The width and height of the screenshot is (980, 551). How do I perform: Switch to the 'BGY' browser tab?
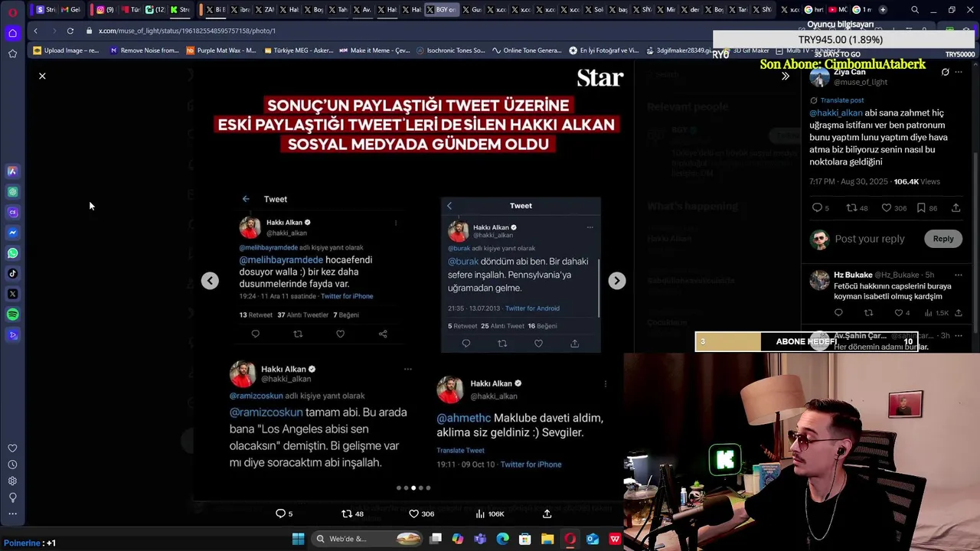(x=441, y=9)
